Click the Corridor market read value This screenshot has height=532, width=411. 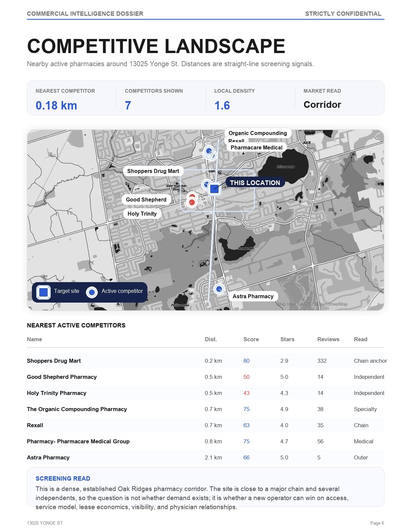(x=322, y=105)
